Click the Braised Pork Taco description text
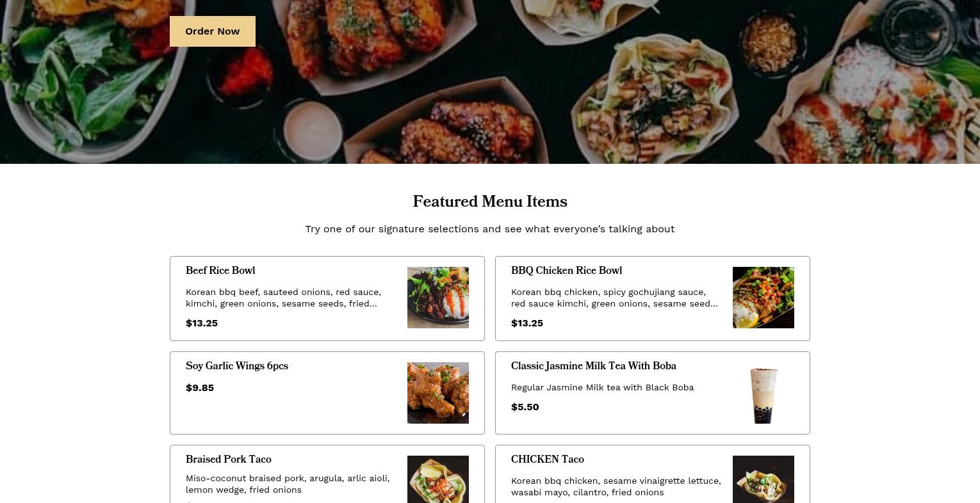 coord(288,484)
